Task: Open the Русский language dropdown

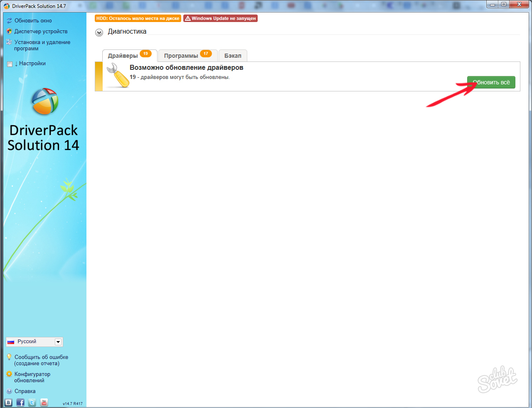Action: click(34, 342)
